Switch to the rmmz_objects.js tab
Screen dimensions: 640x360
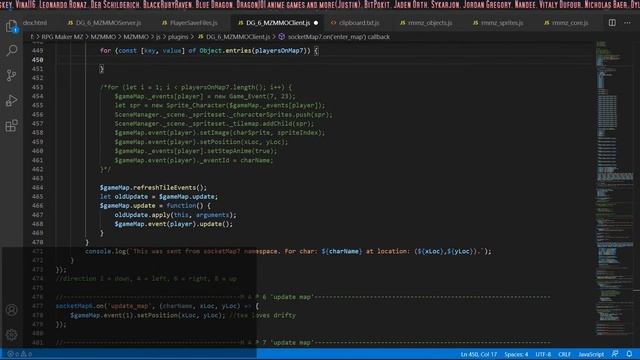(x=426, y=23)
